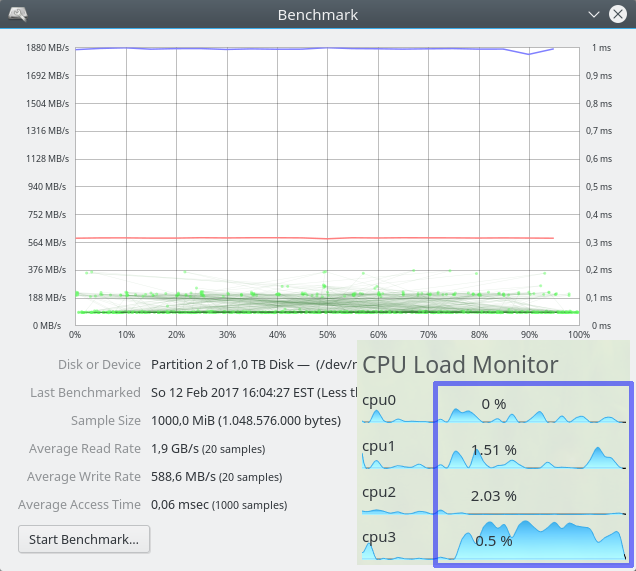636x571 pixels.
Task: Click the Sample Size value text
Action: pyautogui.click(x=246, y=421)
